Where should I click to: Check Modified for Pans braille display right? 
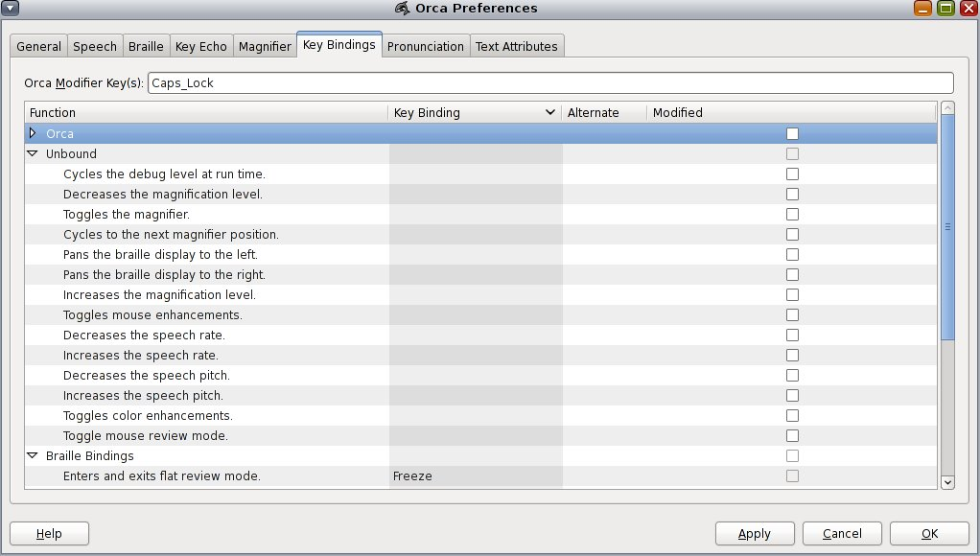[x=792, y=274]
